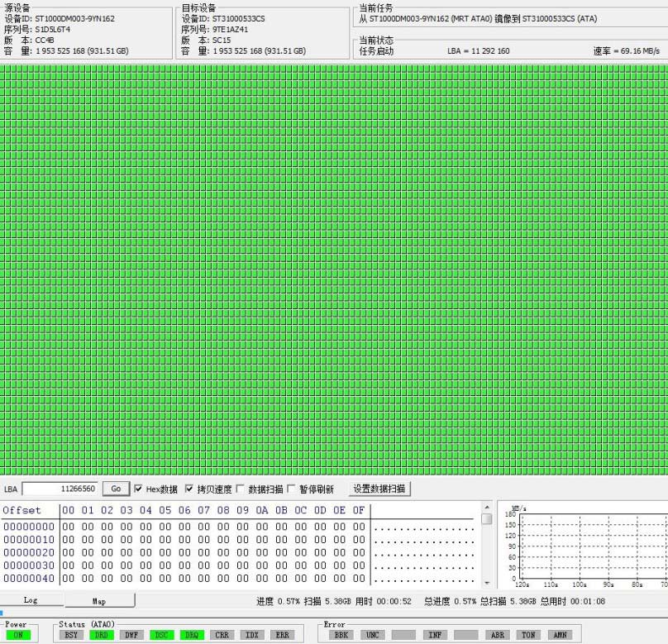Click the ON power indicator lamp
Screen dimensions: 668x644
pyautogui.click(x=17, y=635)
